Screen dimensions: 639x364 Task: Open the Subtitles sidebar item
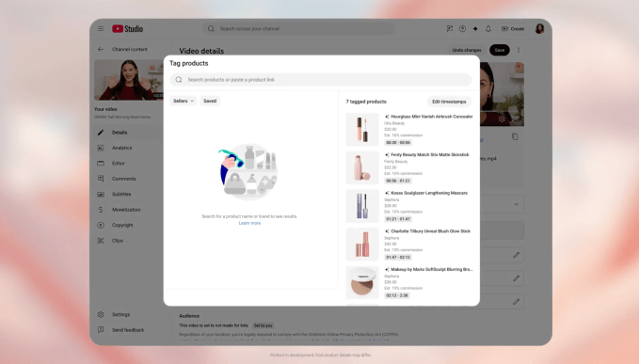[121, 194]
